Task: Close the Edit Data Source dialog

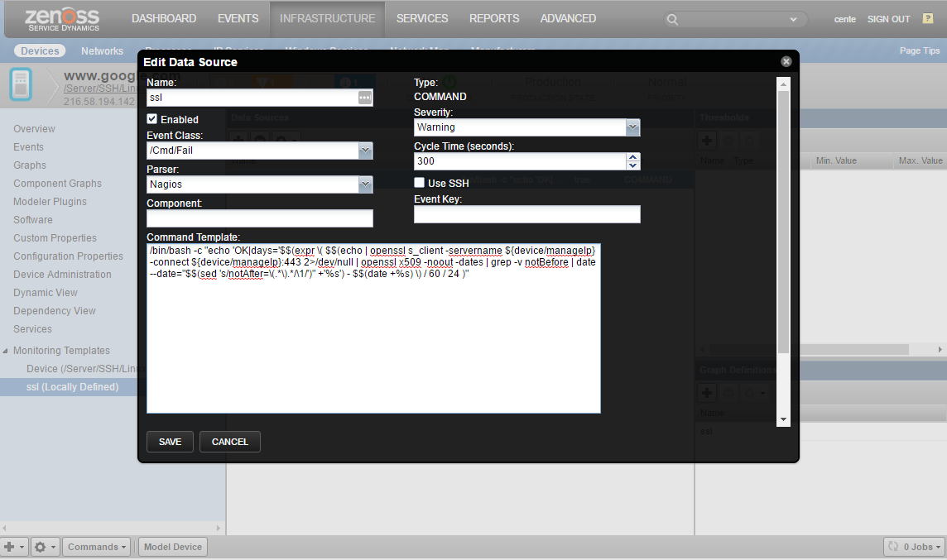Action: [x=786, y=61]
